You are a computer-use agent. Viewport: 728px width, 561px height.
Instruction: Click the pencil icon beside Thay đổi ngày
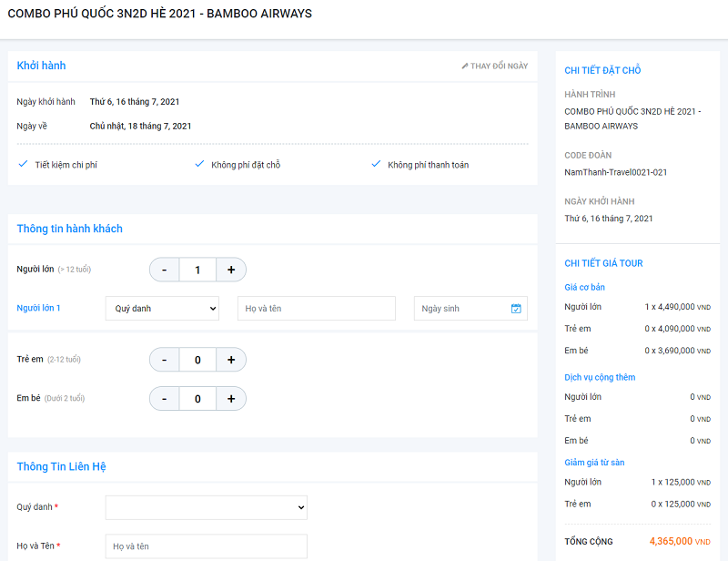click(x=465, y=66)
